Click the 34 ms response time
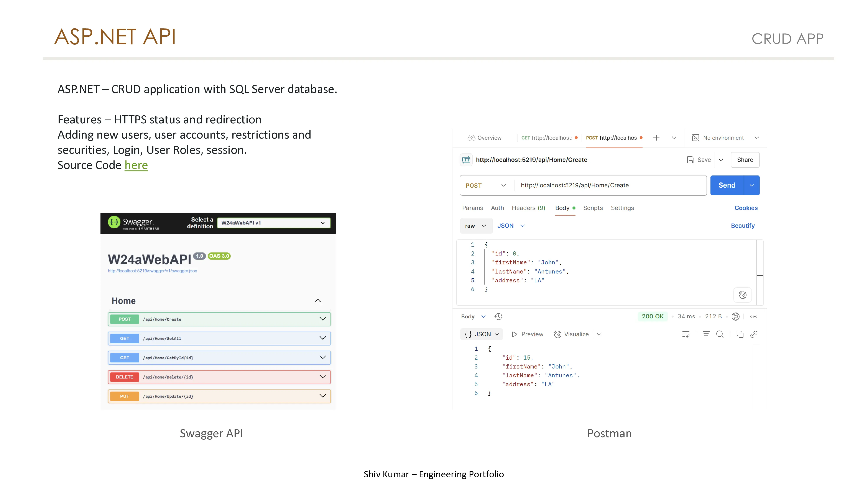 pyautogui.click(x=686, y=317)
